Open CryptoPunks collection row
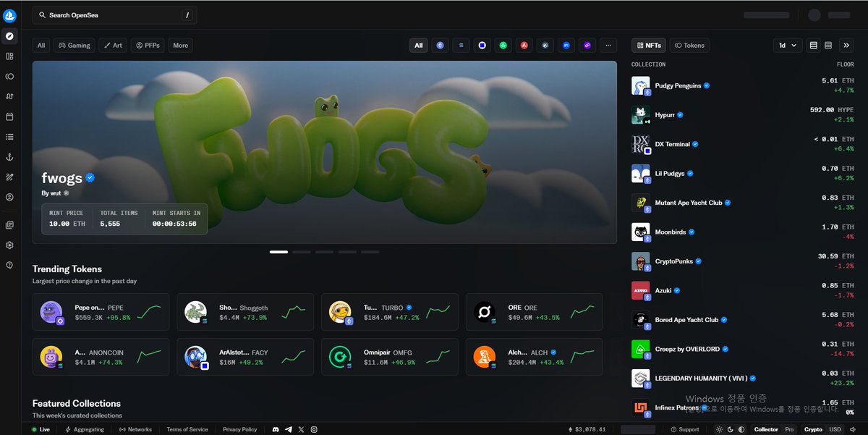Screen dimensions: 868x435 coord(743,261)
